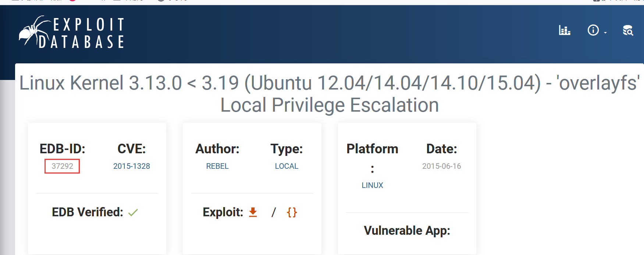Screen dimensions: 644x255
Task: Expand the info circle dropdown menu
Action: 597,30
